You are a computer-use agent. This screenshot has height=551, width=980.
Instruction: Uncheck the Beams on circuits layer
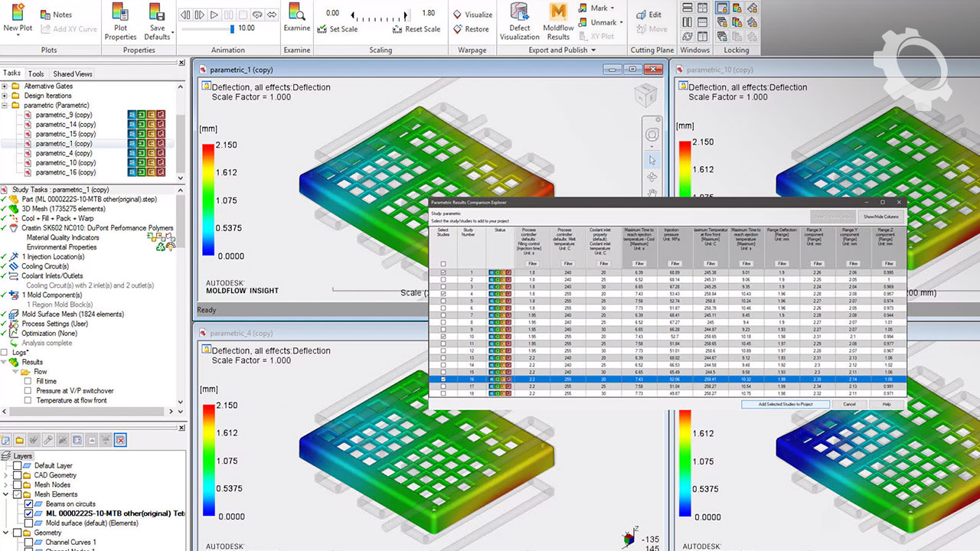(x=29, y=504)
